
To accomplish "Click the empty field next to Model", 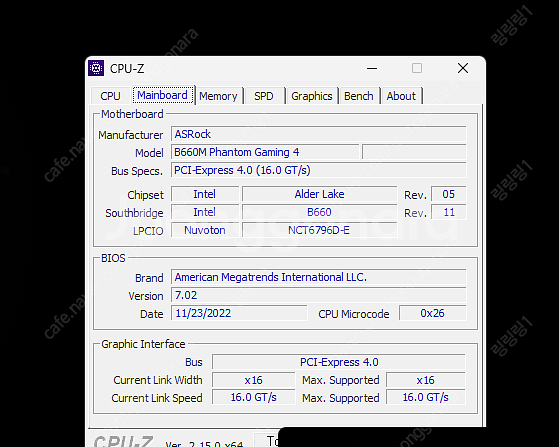I will [414, 152].
